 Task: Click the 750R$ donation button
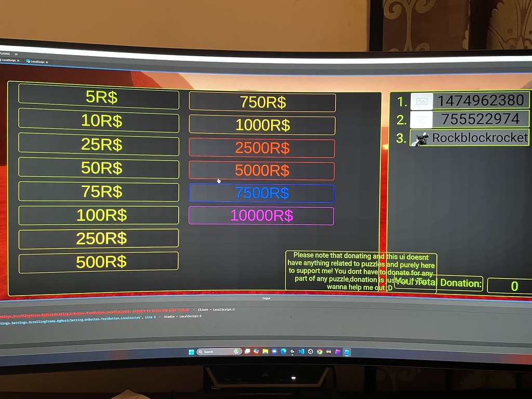pyautogui.click(x=262, y=102)
